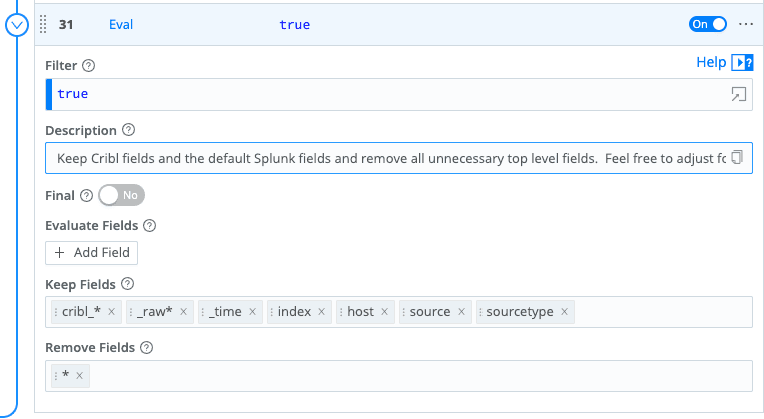Screen dimensions: 764x419
Task: Click the Add Field button
Action: click(92, 252)
